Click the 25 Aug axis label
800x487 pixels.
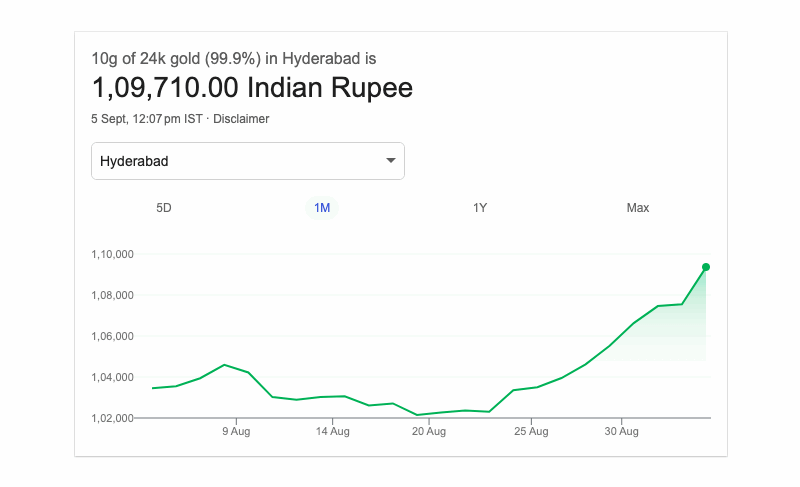click(532, 432)
